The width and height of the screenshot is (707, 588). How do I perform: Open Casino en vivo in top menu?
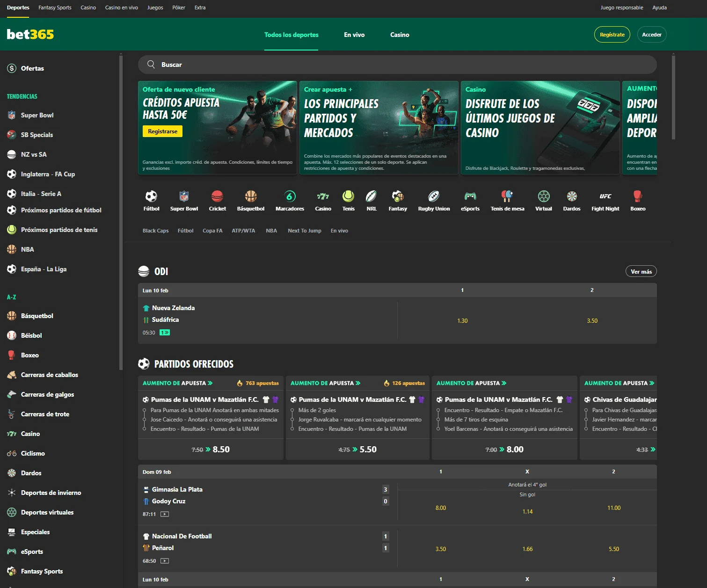tap(122, 7)
